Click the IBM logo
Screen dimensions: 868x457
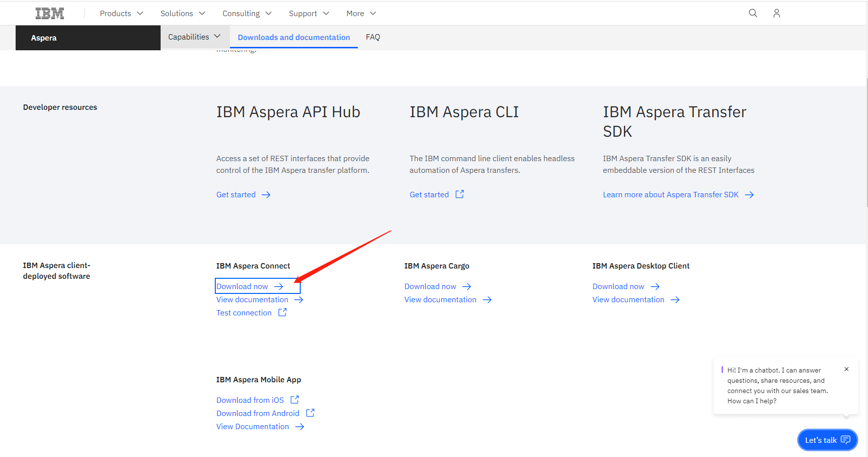50,14
